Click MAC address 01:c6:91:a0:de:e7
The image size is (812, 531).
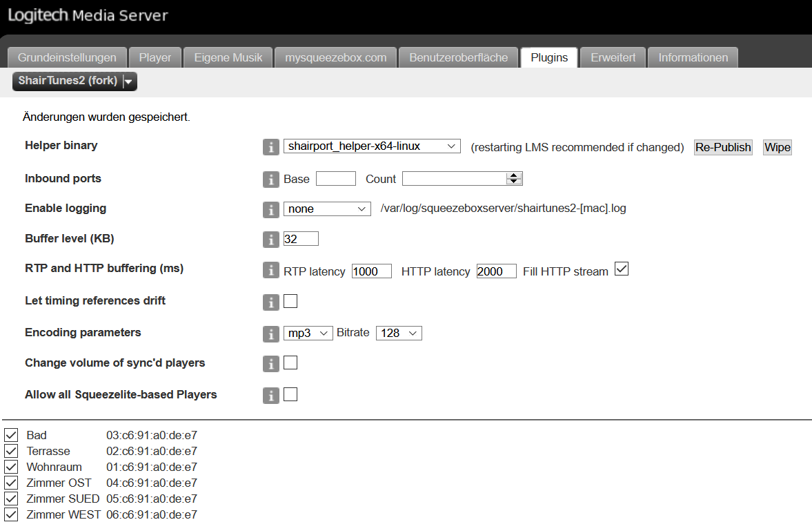tap(152, 467)
